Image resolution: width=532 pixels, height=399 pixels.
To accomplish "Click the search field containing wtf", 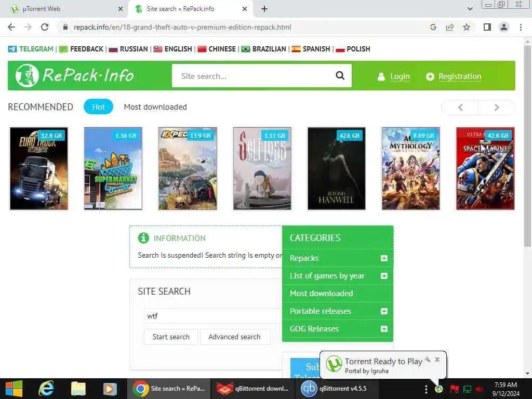I will coord(213,316).
